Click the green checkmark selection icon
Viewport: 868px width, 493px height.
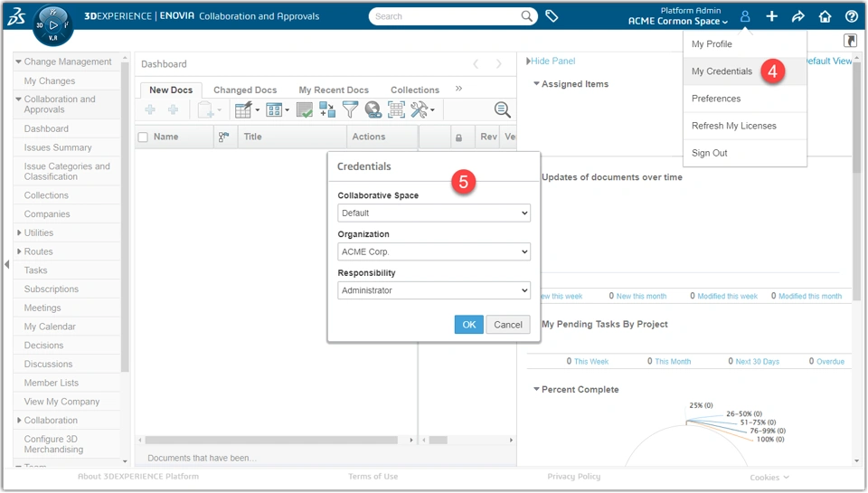[305, 109]
